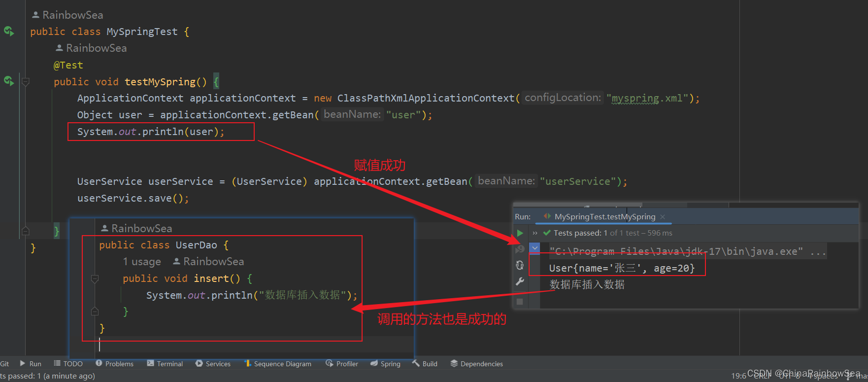The height and width of the screenshot is (382, 868).
Task: Click RainbowSea author hint above class MySpringTest
Action: pos(67,15)
